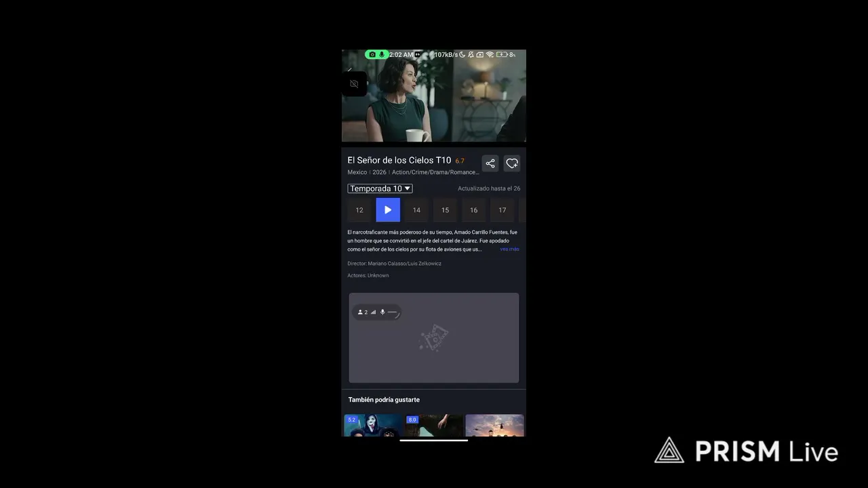Tap the signal bars icon in floating pill

[x=373, y=312]
